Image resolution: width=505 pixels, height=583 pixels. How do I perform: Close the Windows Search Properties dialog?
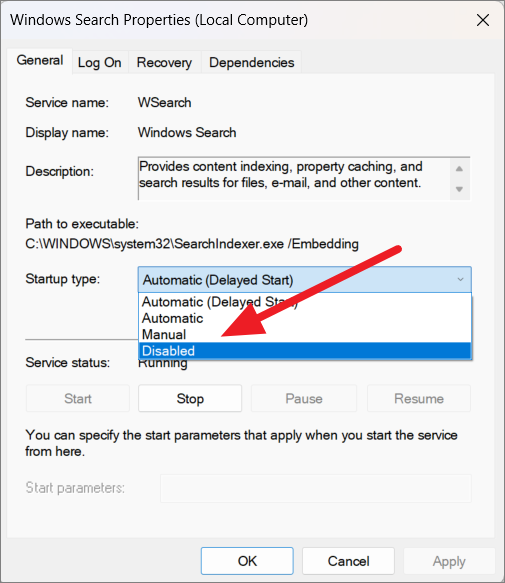[483, 20]
